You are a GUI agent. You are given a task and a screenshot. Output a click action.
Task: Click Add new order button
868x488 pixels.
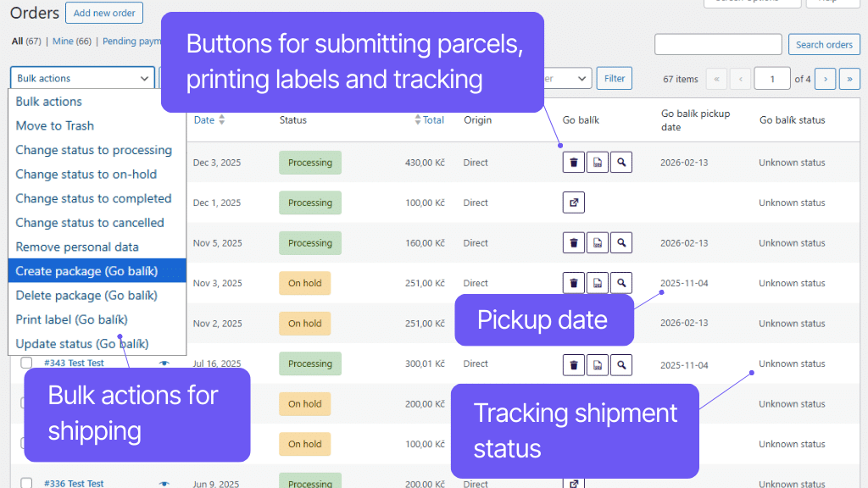104,13
